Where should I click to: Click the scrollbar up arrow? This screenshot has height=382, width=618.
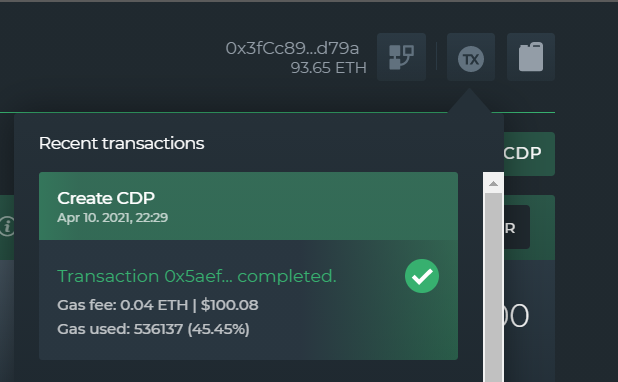point(493,183)
